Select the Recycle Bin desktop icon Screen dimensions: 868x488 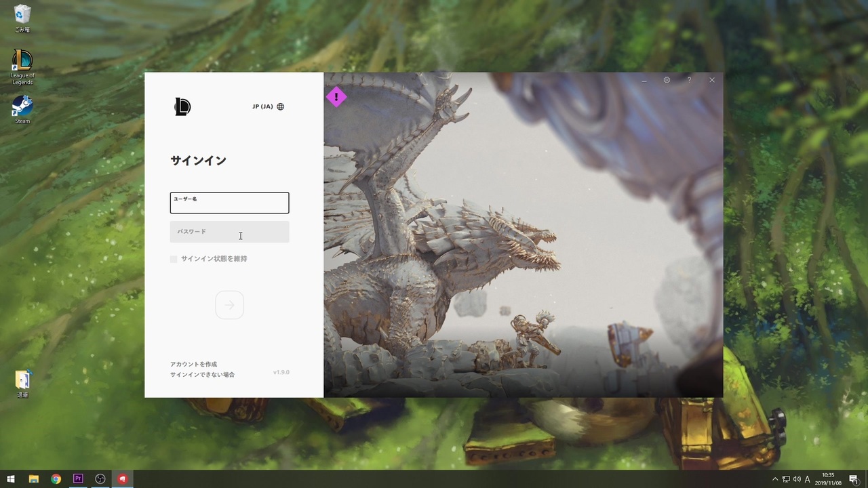[x=22, y=18]
